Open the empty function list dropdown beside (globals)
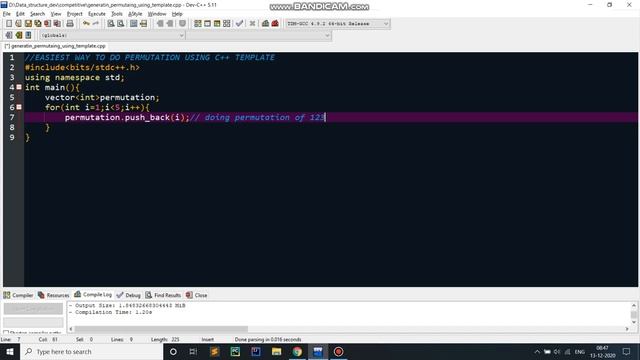Viewport: 640px width, 360px height. click(x=258, y=36)
